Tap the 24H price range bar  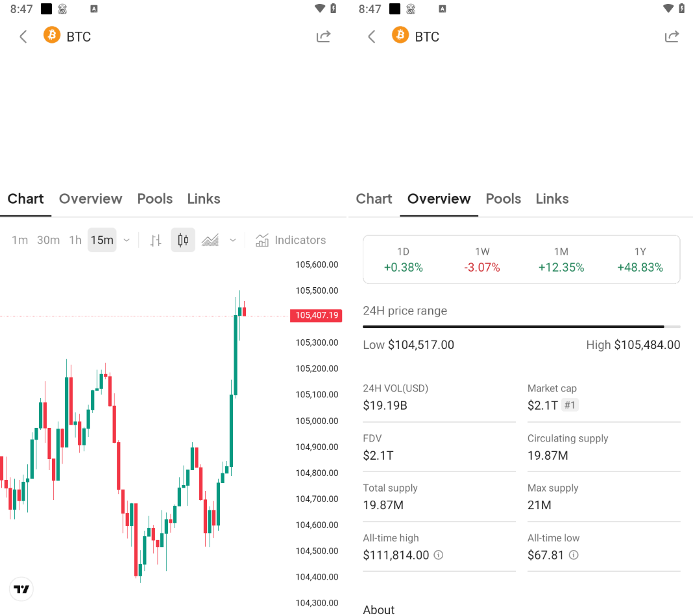pyautogui.click(x=522, y=327)
